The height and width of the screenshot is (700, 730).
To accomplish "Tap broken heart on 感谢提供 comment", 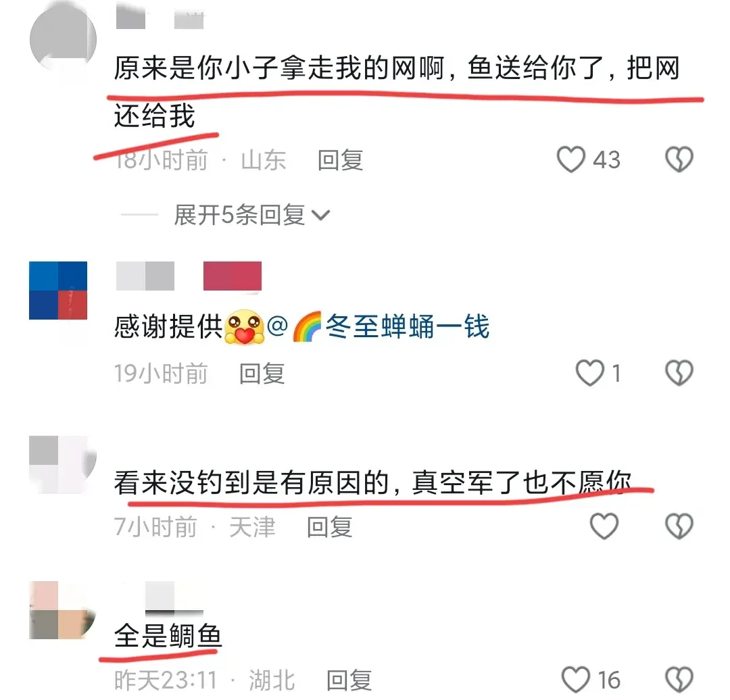I will pos(679,373).
